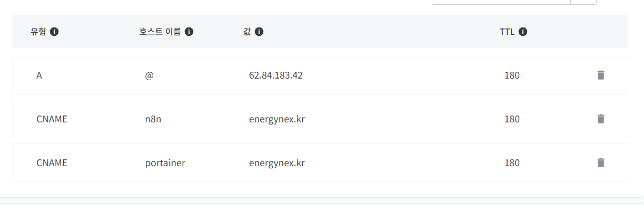Click the energynex.kr value in the portainer row
Viewport: 644px width, 211px height.
click(x=276, y=163)
